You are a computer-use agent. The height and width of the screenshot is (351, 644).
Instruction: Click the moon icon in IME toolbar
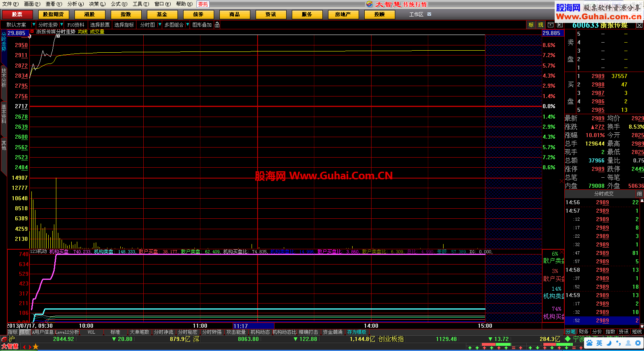pyautogui.click(x=609, y=343)
